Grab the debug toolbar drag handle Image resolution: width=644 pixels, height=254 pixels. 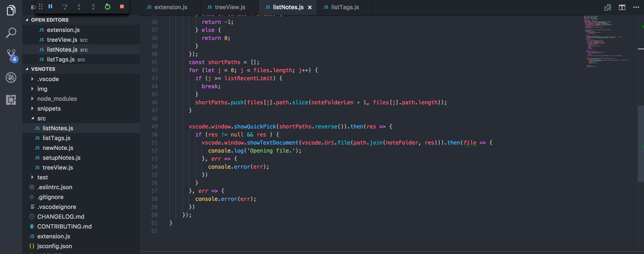41,6
